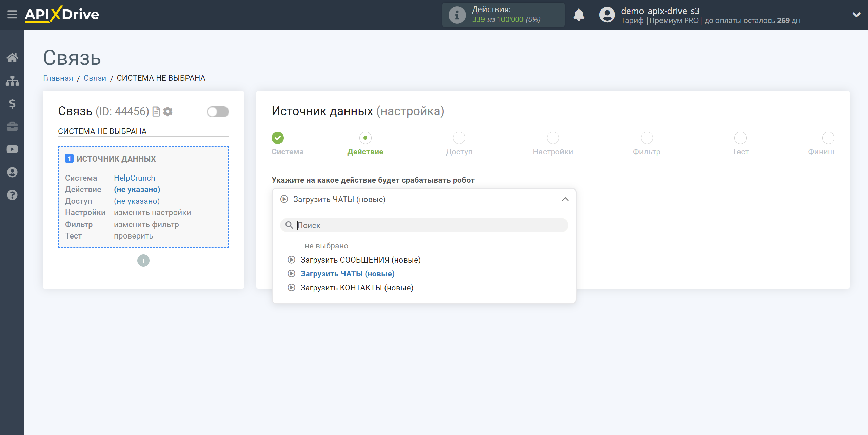The height and width of the screenshot is (435, 868).
Task: Open the video tutorials icon in the sidebar
Action: pos(12,149)
